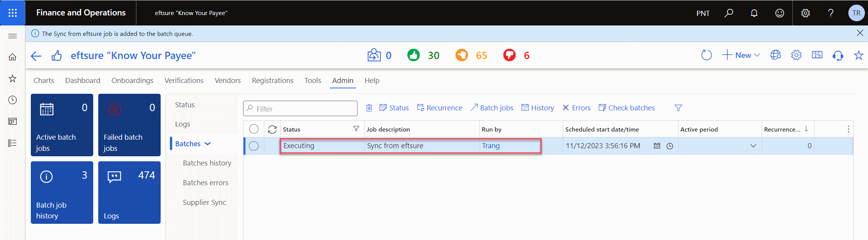Click the green thumbs-up counter showing 30

(x=423, y=55)
